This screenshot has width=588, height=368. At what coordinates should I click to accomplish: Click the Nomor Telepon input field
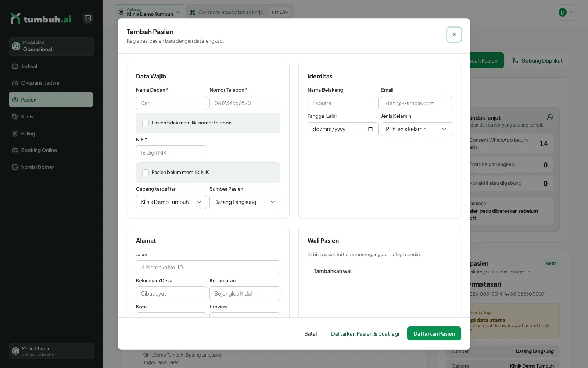245,103
